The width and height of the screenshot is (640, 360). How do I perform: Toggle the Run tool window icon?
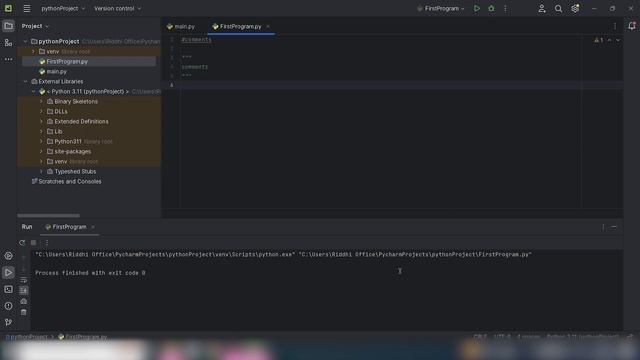[8, 273]
